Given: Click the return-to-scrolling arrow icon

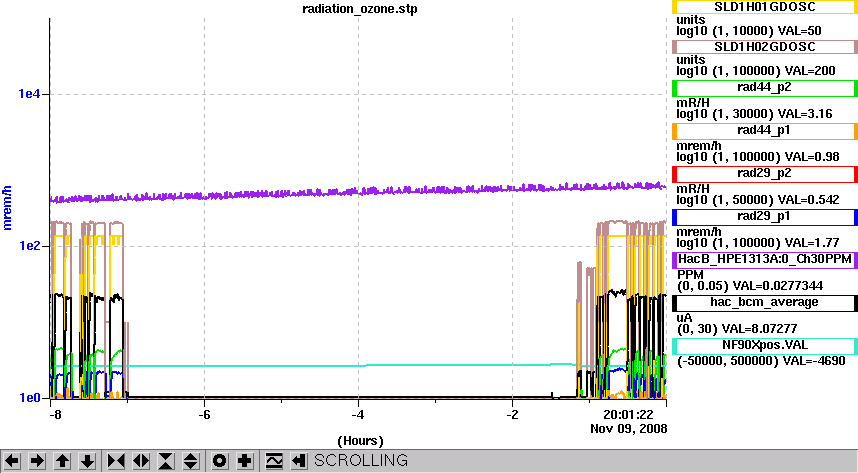Looking at the screenshot, I should (x=298, y=461).
